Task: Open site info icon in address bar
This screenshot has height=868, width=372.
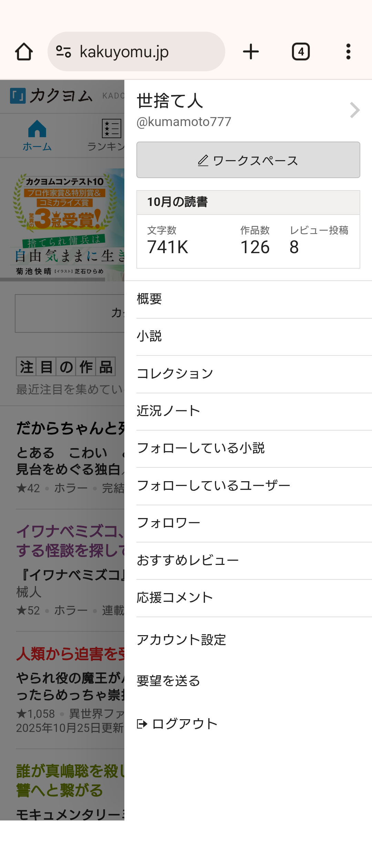Action: 63,52
